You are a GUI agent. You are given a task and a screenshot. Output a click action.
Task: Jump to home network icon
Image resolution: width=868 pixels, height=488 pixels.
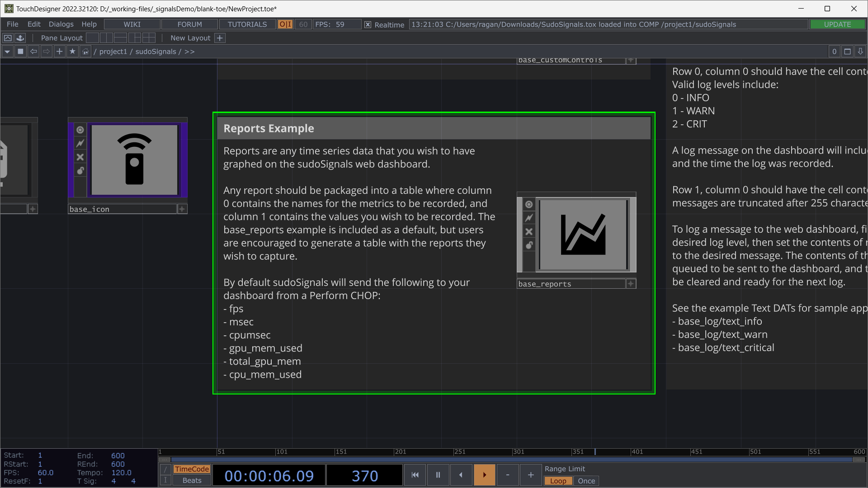click(x=85, y=52)
